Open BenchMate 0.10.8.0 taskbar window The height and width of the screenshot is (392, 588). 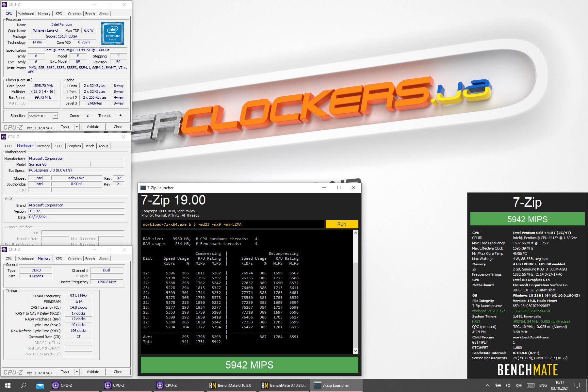click(x=232, y=385)
